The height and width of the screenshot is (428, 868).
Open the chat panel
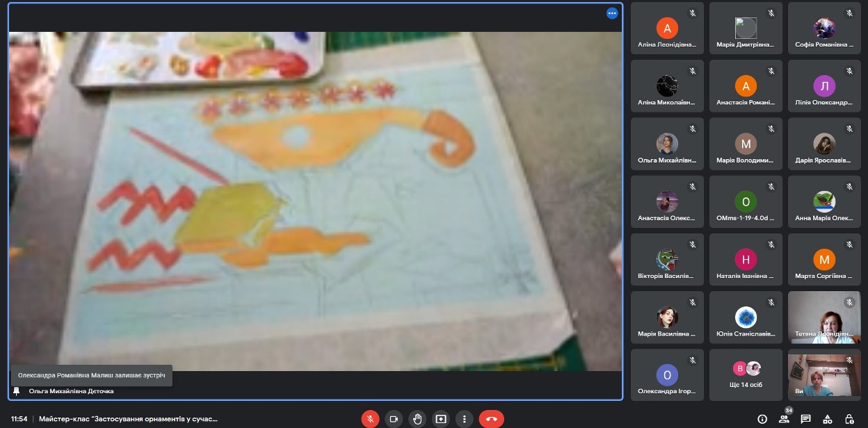coord(806,419)
